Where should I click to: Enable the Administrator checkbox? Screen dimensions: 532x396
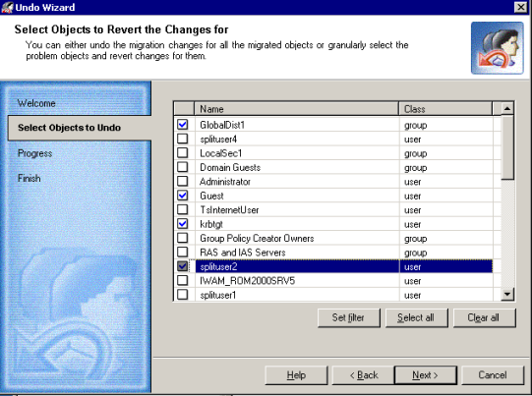(183, 181)
